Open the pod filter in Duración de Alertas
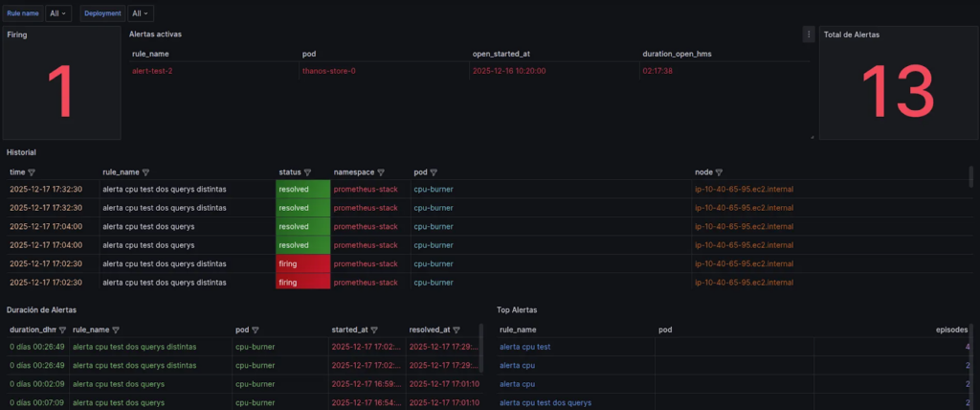The width and height of the screenshot is (980, 410). 255,329
